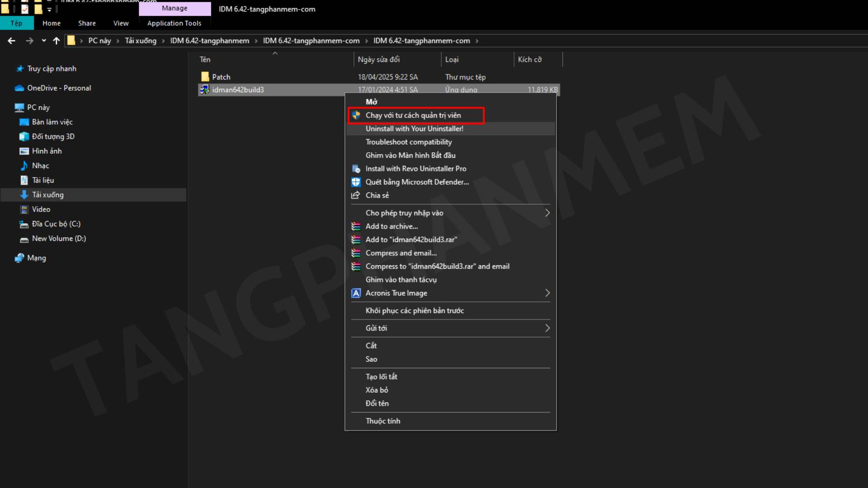This screenshot has height=488, width=868.
Task: Sort files by Ngày sửa đổi column
Action: 379,59
